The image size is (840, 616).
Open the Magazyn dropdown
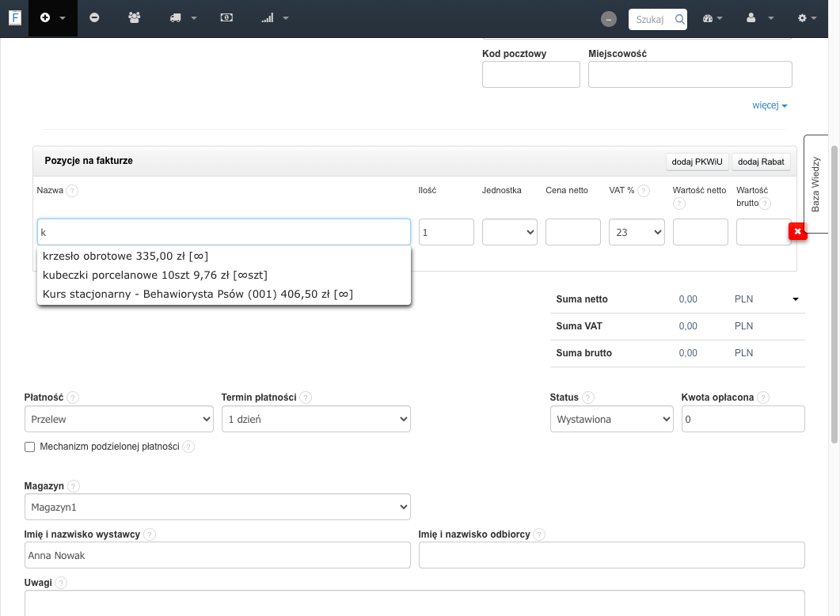(x=218, y=507)
